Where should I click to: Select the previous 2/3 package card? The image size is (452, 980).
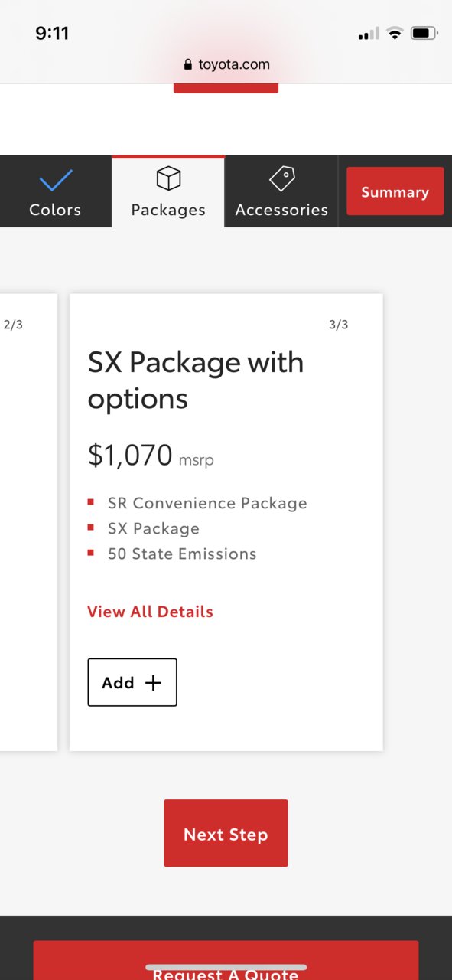tap(28, 522)
